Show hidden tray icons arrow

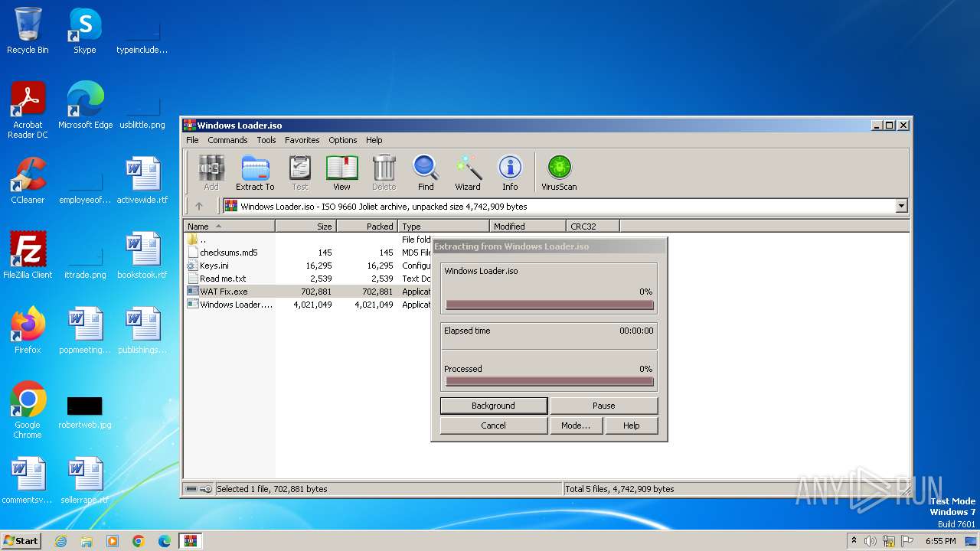(854, 541)
